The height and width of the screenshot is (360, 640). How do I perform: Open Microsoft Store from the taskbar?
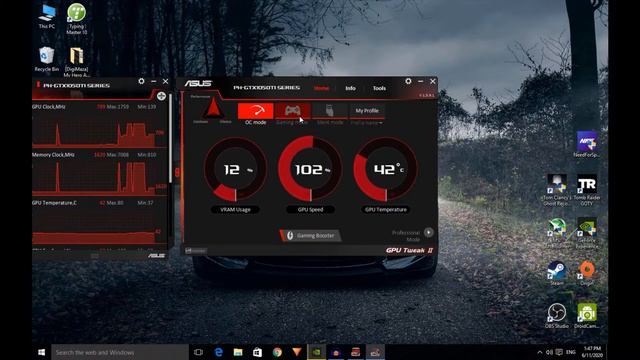point(258,352)
